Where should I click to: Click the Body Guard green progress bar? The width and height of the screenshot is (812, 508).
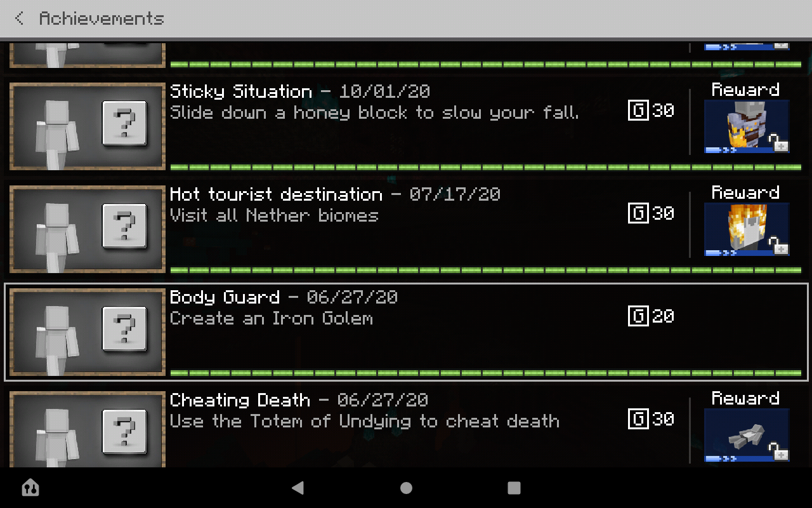486,373
